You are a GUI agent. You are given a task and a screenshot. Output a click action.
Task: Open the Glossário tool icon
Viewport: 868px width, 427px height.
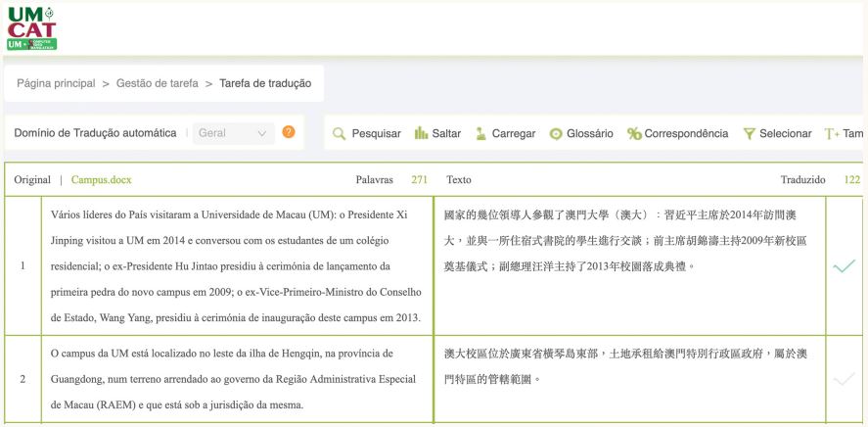pyautogui.click(x=556, y=134)
